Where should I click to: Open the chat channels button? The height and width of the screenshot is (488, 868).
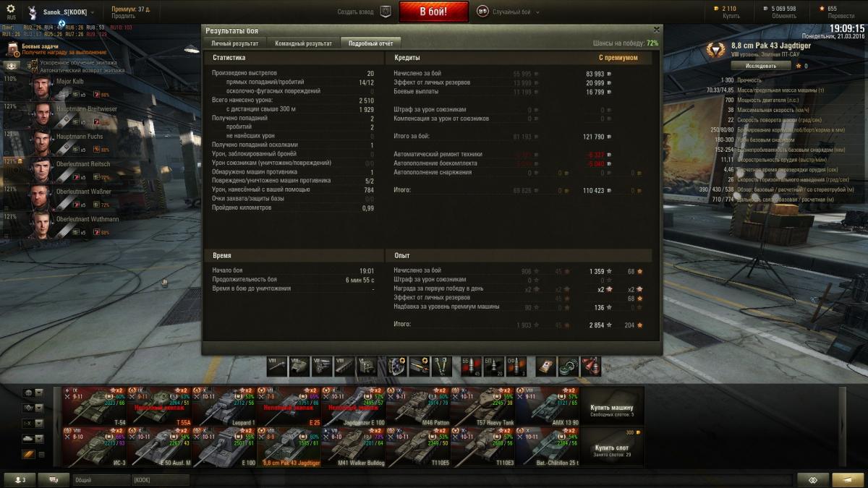point(54,480)
